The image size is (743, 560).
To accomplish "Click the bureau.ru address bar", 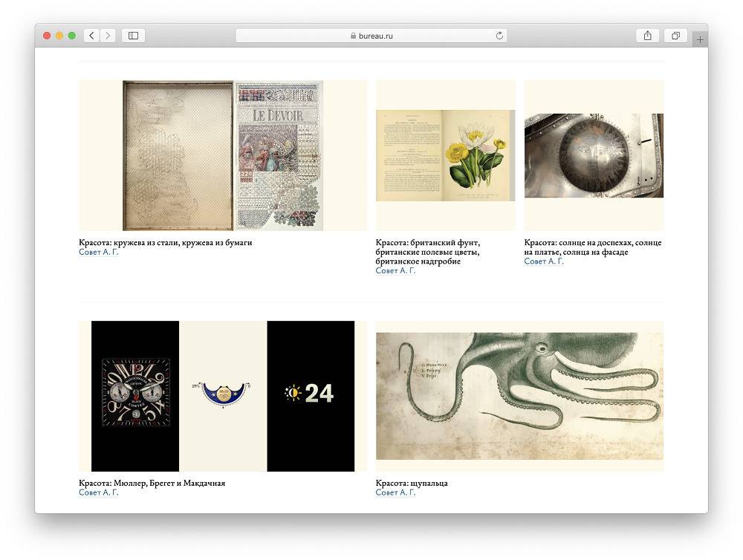I will click(371, 36).
